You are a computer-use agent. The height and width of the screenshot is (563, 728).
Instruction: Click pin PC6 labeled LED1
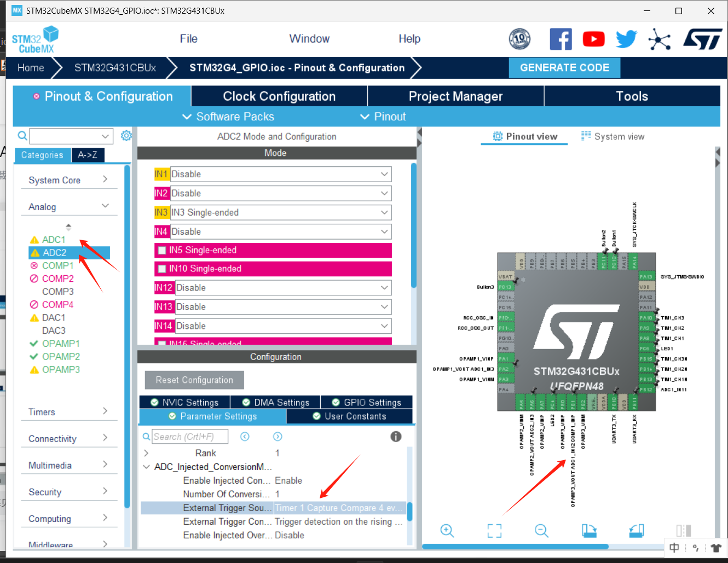[646, 349]
